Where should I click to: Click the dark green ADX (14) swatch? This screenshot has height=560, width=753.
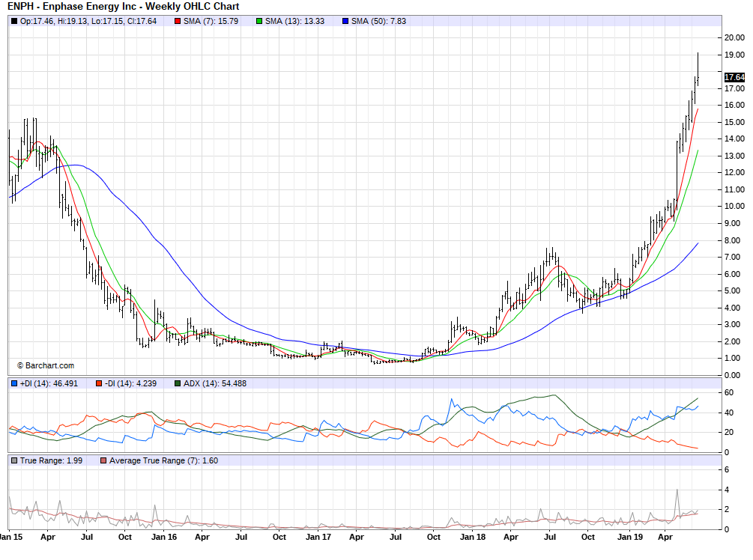pos(178,383)
